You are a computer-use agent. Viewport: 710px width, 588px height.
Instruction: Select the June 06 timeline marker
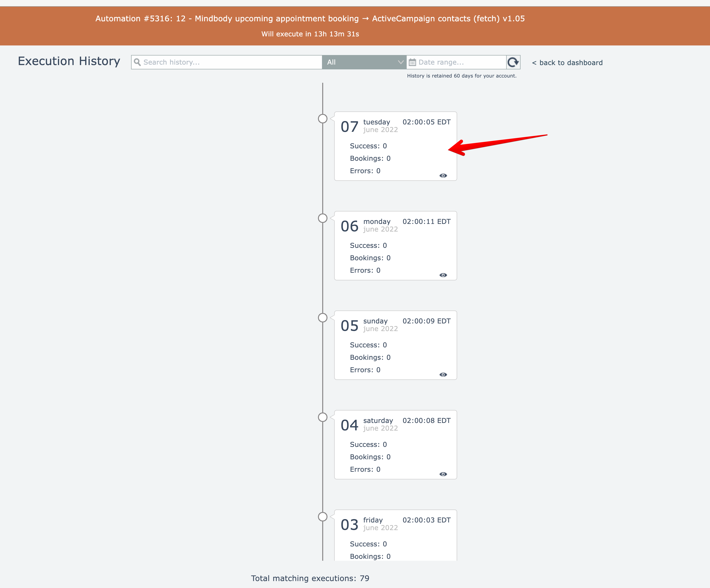coord(322,218)
